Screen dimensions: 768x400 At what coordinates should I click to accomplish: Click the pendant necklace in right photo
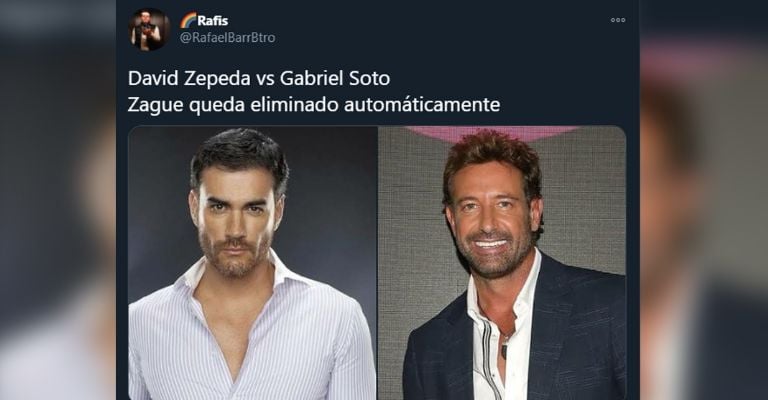pos(503,349)
